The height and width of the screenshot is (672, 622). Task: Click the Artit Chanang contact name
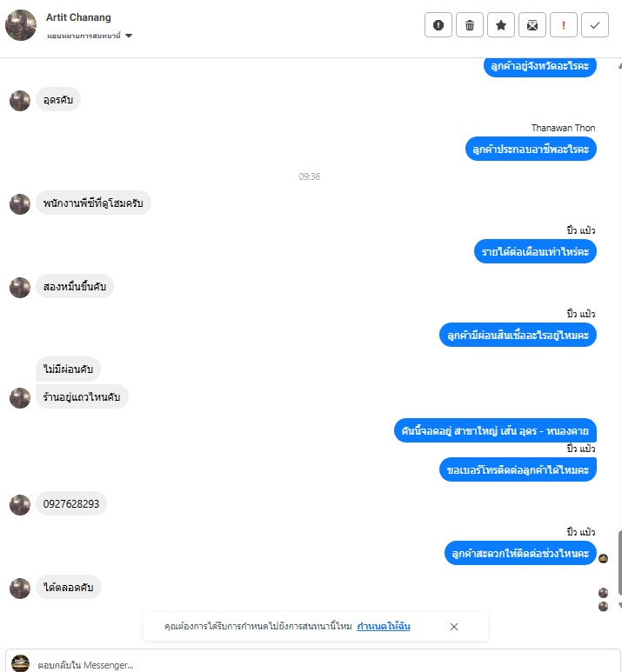tap(78, 17)
